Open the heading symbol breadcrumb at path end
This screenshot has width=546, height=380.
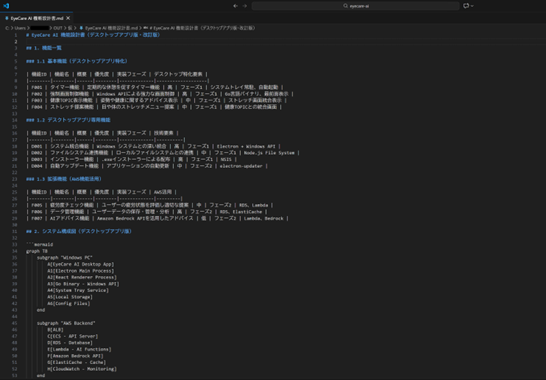[x=200, y=28]
